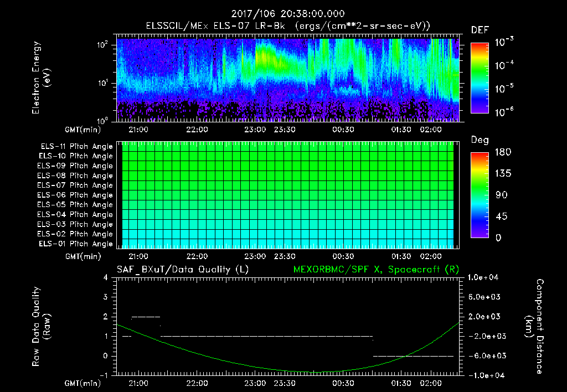This screenshot has width=567, height=392.
Task: Click the 90 degree scale value
Action: (x=501, y=195)
